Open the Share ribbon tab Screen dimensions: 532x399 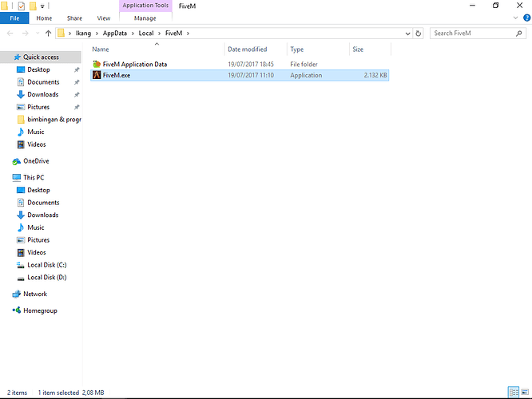pyautogui.click(x=74, y=18)
